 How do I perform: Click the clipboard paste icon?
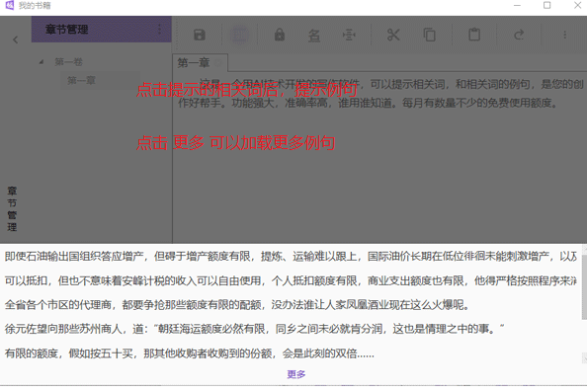click(474, 35)
